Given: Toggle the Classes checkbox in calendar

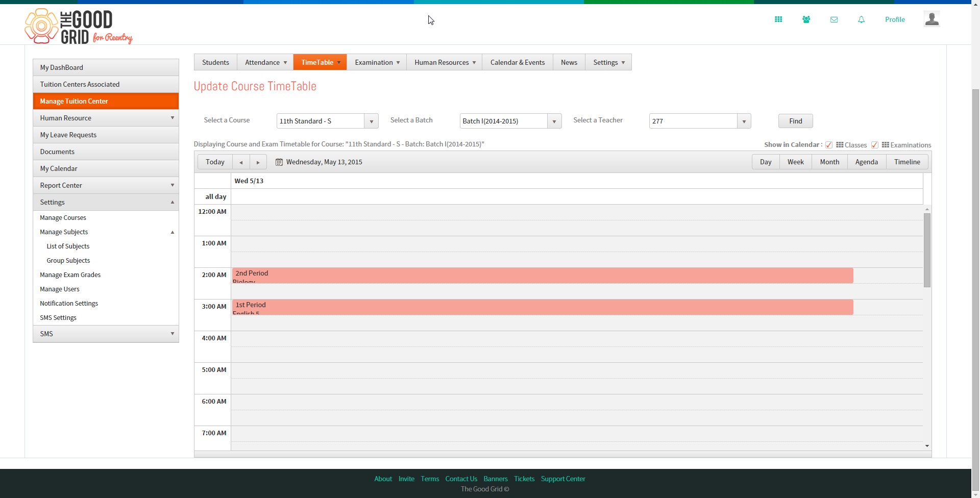Looking at the screenshot, I should coord(829,145).
